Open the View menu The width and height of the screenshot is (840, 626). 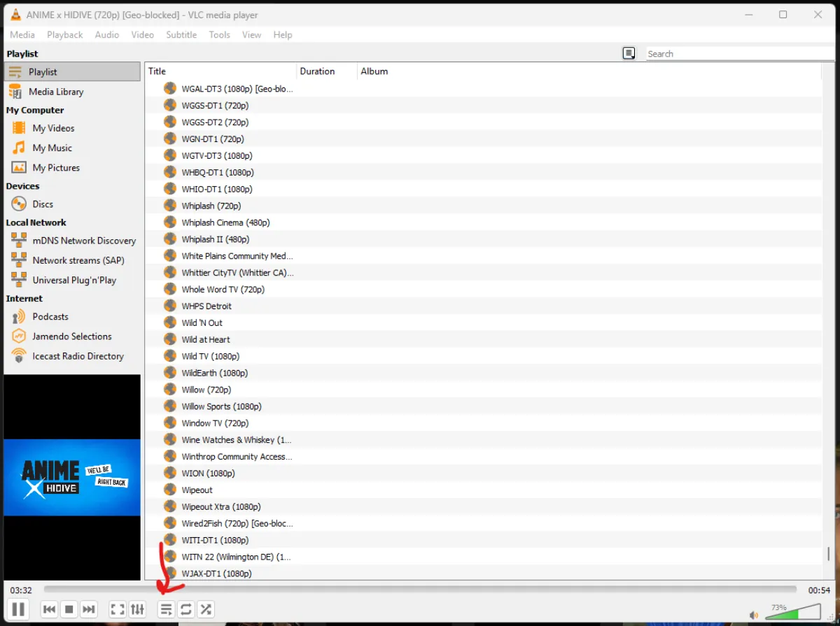[x=251, y=35]
